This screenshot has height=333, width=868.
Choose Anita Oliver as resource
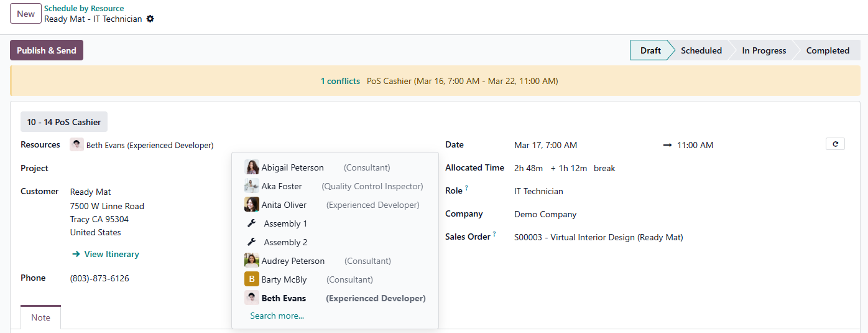click(284, 205)
